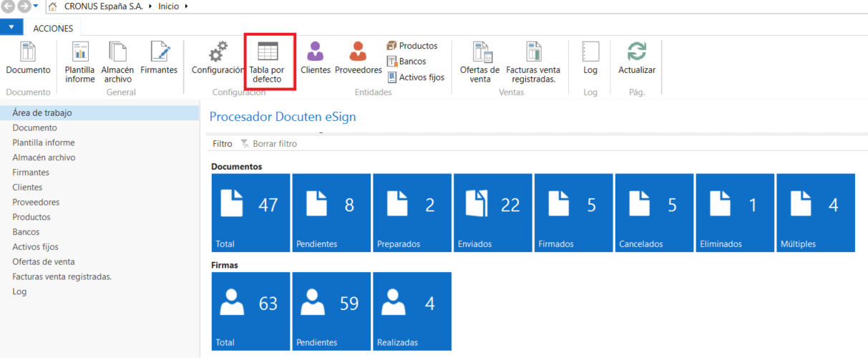Select Ofertas de venta in navigation pane
Screen dimensions: 868x358
[99, 262]
